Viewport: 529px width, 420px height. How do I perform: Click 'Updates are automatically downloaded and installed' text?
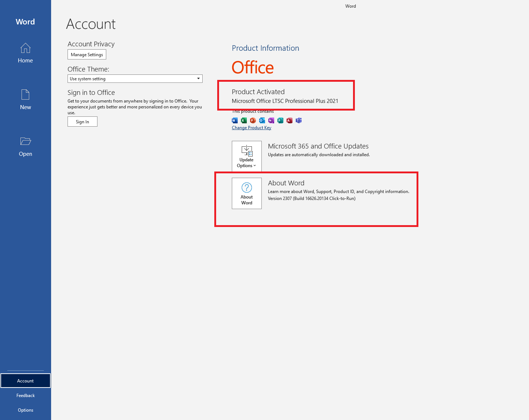319,155
